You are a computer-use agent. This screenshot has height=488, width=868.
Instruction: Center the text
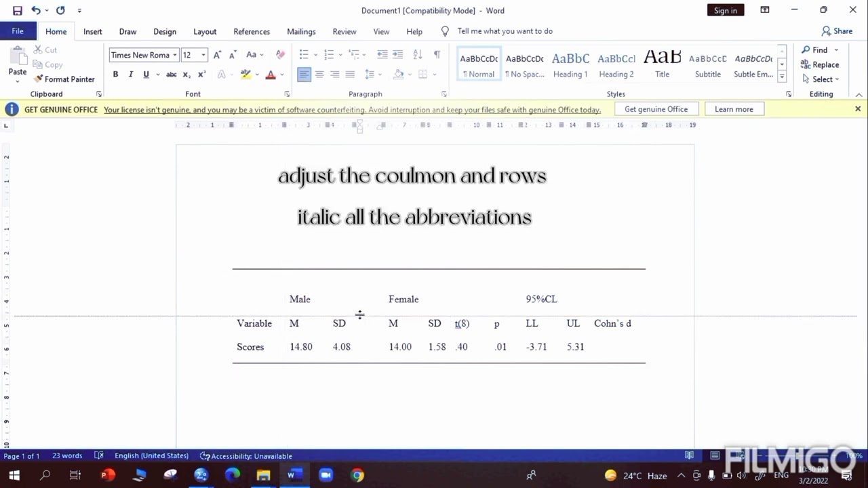click(319, 74)
